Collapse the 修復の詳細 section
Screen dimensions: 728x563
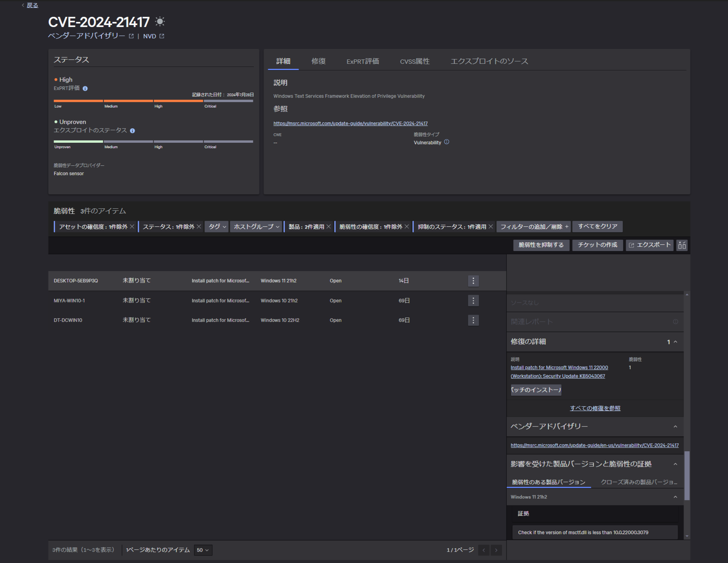[675, 342]
